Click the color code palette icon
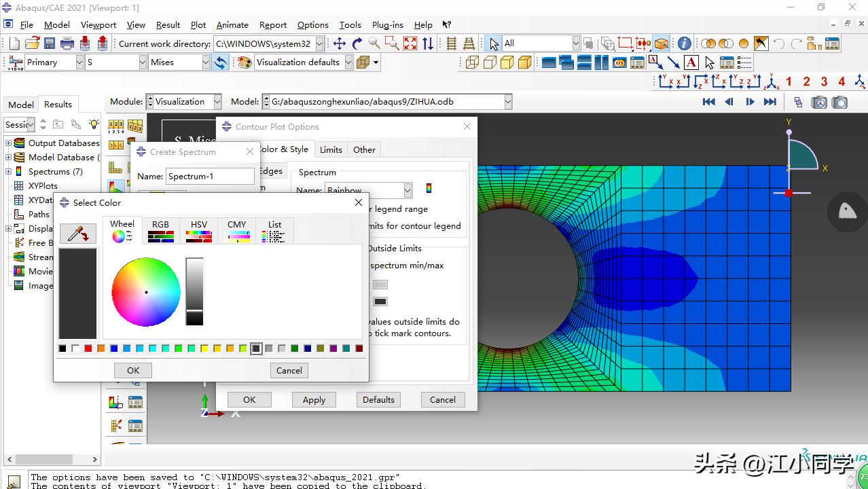The height and width of the screenshot is (489, 868). pyautogui.click(x=245, y=62)
